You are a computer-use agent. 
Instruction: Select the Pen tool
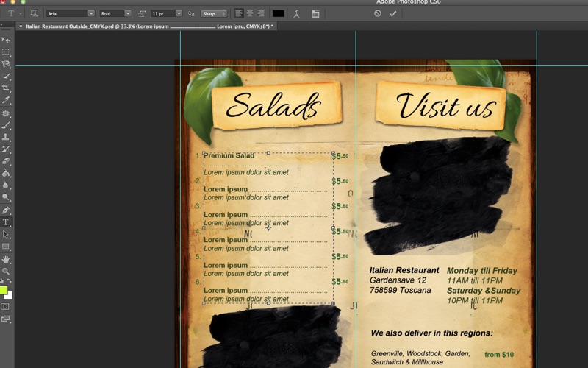click(x=6, y=210)
